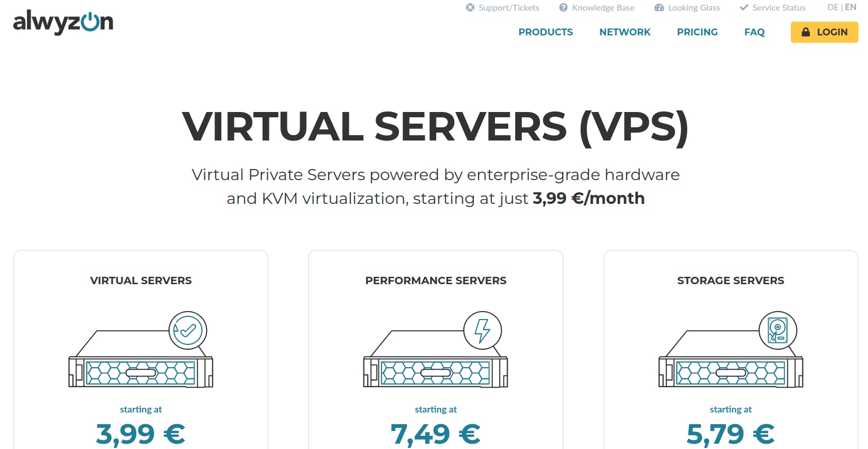This screenshot has width=868, height=449.
Task: Open the Network menu
Action: tap(625, 32)
